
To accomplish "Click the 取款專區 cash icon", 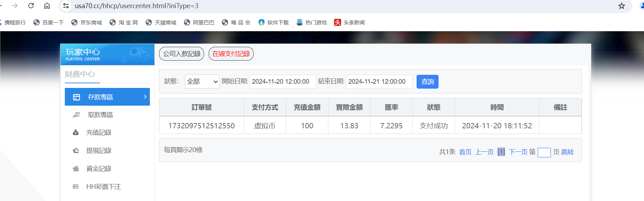I will coord(76,115).
